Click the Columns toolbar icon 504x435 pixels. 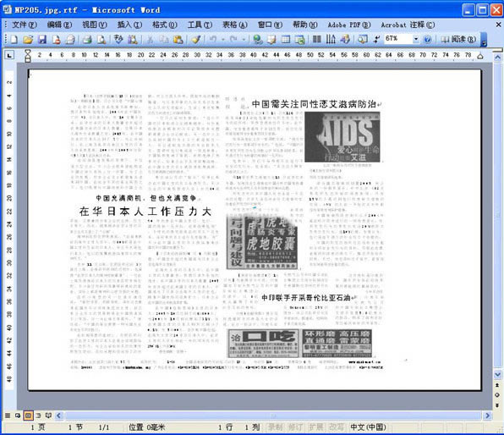pos(316,40)
